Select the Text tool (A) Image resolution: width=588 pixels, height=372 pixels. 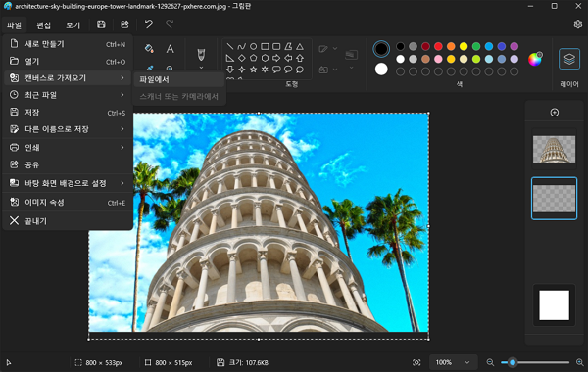(170, 48)
